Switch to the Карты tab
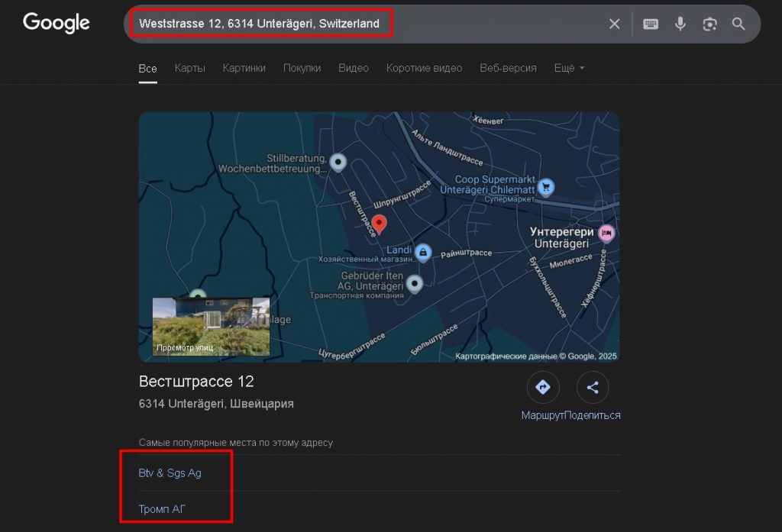Screen dimensions: 782x532 tap(189, 68)
